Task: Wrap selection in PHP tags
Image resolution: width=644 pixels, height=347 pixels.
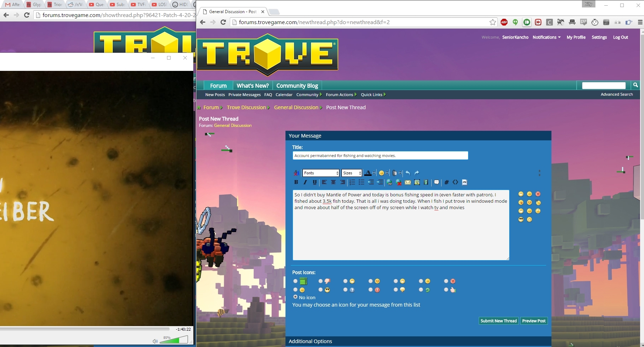Action: (x=465, y=182)
